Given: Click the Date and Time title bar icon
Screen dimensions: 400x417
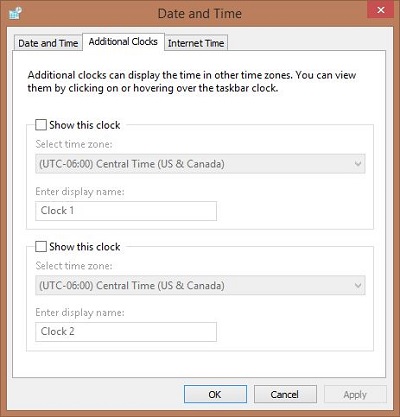Looking at the screenshot, I should coord(15,13).
